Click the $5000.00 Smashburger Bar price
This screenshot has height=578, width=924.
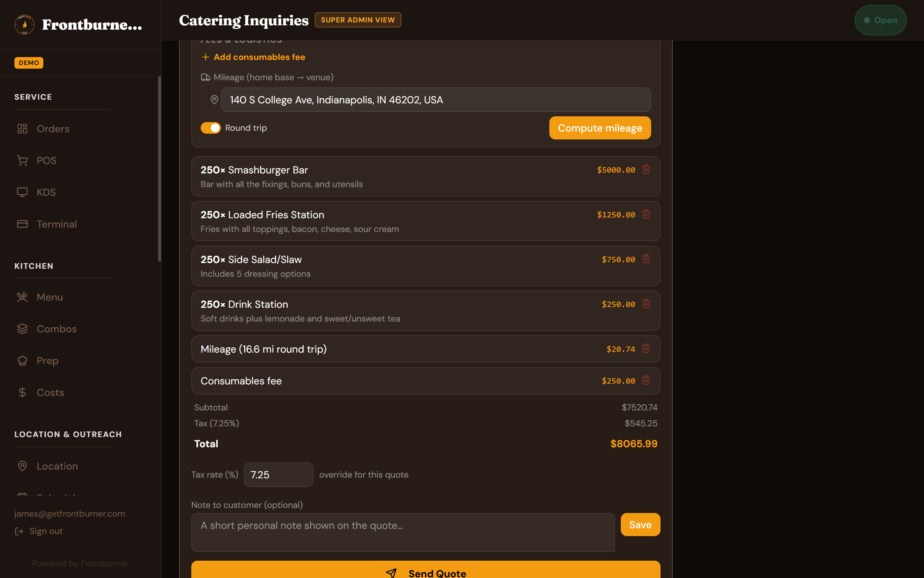616,170
